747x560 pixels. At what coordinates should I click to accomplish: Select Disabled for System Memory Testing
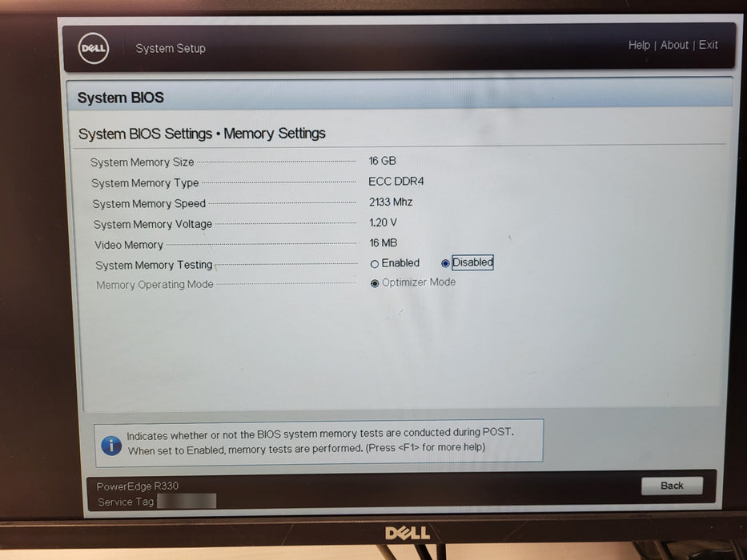[x=445, y=263]
